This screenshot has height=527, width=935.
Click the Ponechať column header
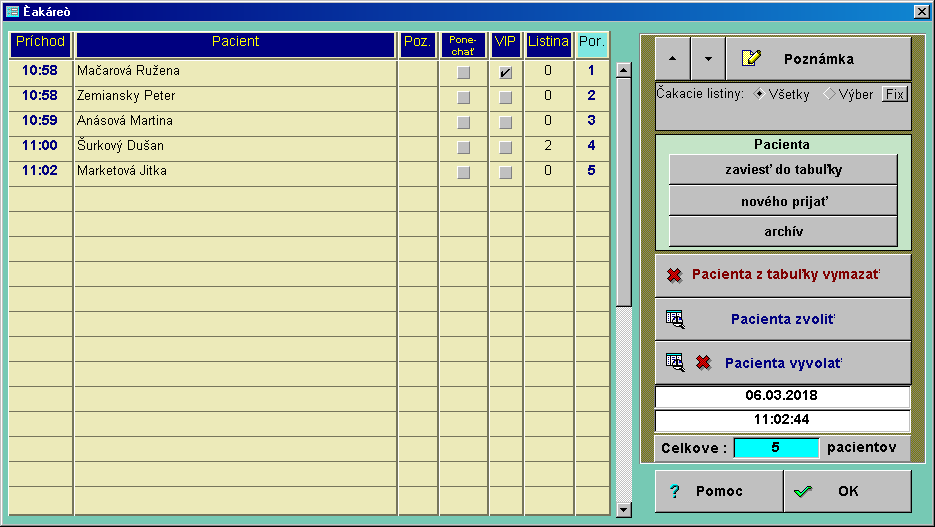pos(463,45)
